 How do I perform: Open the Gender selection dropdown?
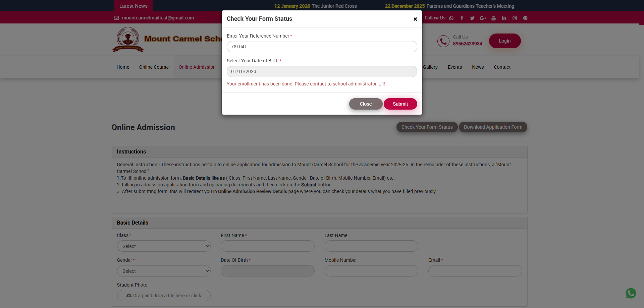pos(163,271)
